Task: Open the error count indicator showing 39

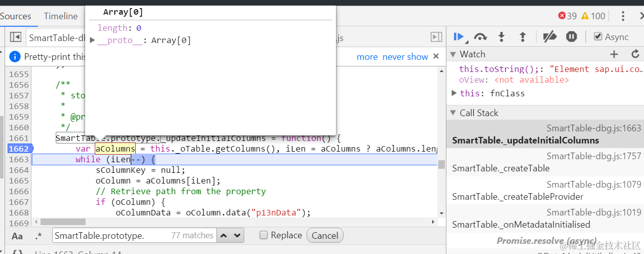Action: tap(567, 16)
